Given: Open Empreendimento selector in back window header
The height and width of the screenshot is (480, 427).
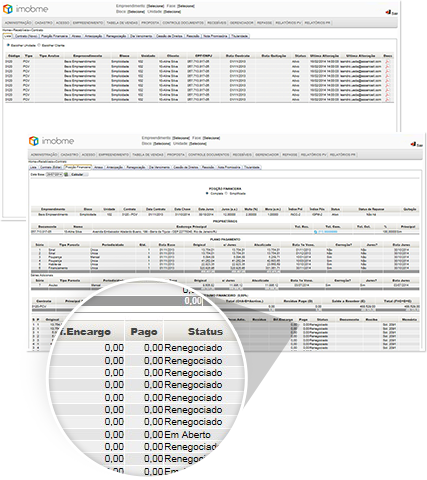Looking at the screenshot, I should point(155,6).
